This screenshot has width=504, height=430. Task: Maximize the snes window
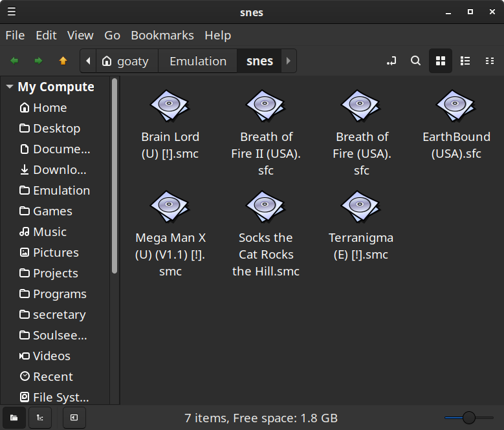click(x=470, y=12)
